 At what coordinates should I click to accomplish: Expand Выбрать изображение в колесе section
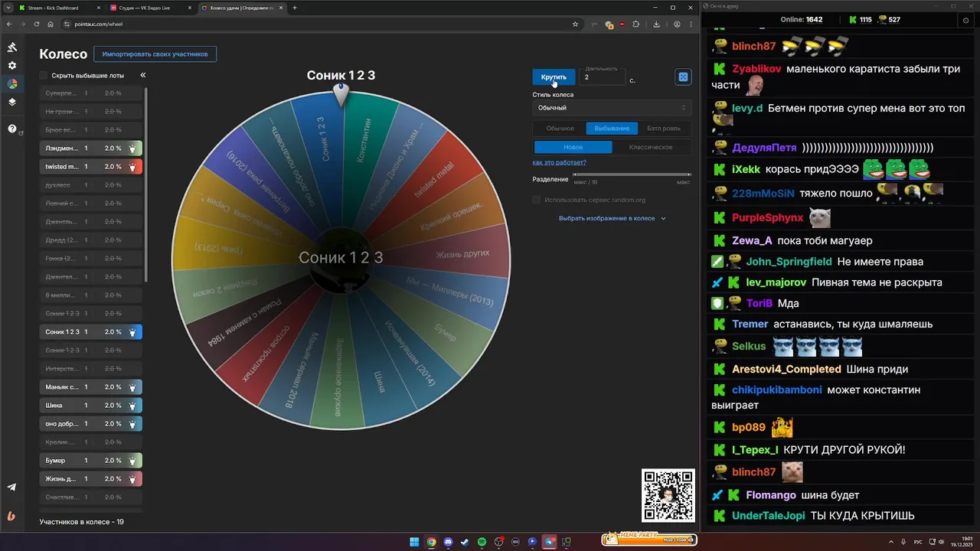(612, 218)
